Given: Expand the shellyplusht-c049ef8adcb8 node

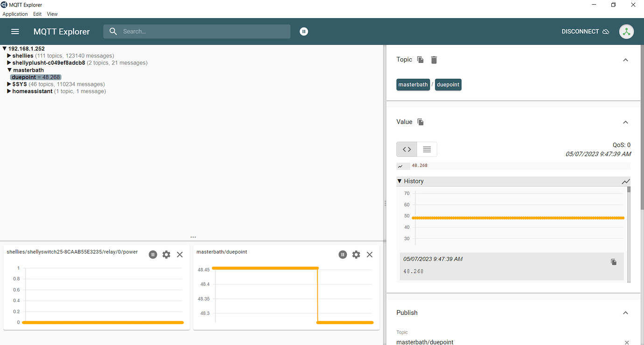Looking at the screenshot, I should tap(9, 63).
